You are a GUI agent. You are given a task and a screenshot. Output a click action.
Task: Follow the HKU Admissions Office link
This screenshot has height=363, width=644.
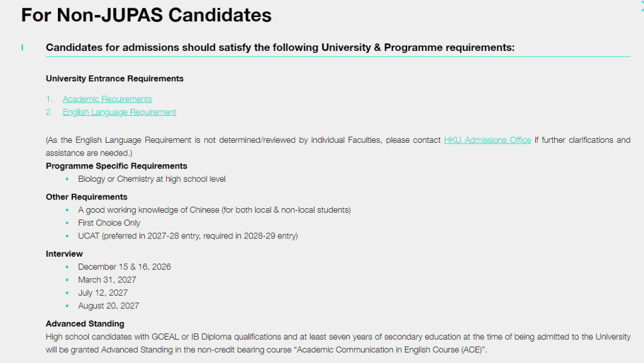coord(487,140)
